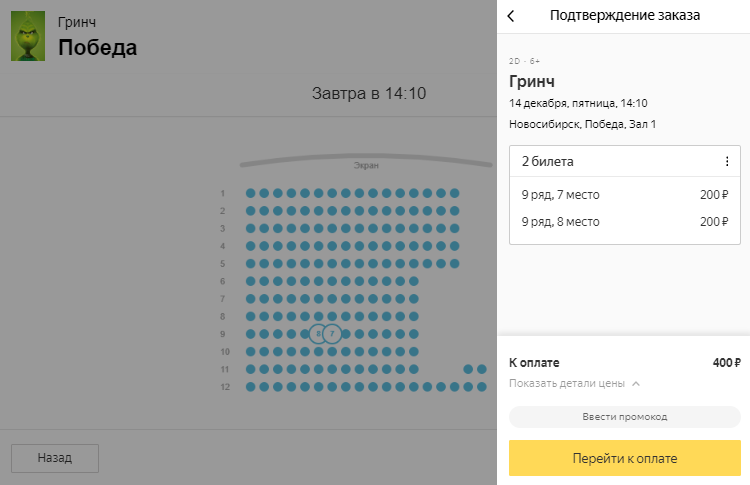Choose the last seat in row 1
This screenshot has height=485, width=750.
click(x=455, y=193)
